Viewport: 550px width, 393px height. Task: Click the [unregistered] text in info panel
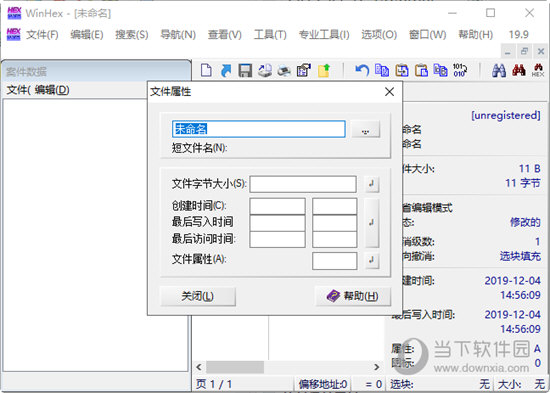[x=505, y=115]
